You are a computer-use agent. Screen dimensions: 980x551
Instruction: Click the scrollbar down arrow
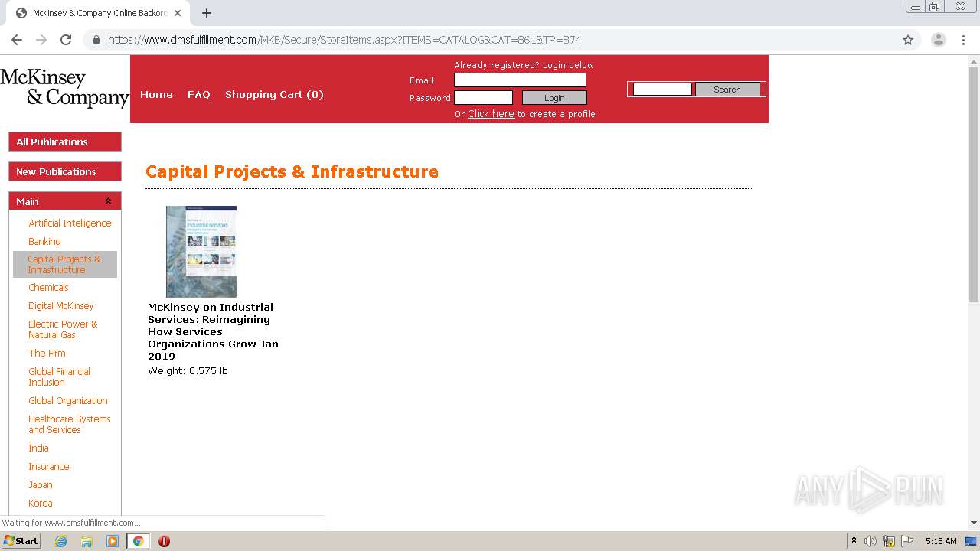[x=974, y=523]
